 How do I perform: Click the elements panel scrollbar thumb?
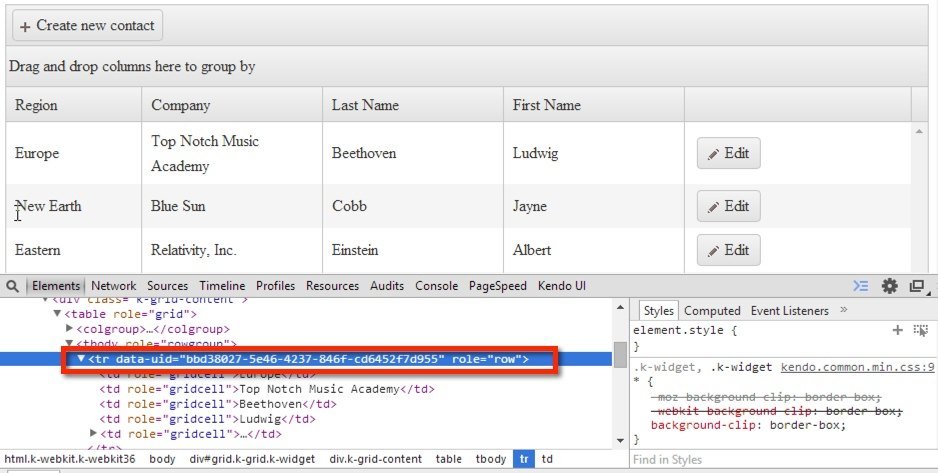tap(620, 353)
